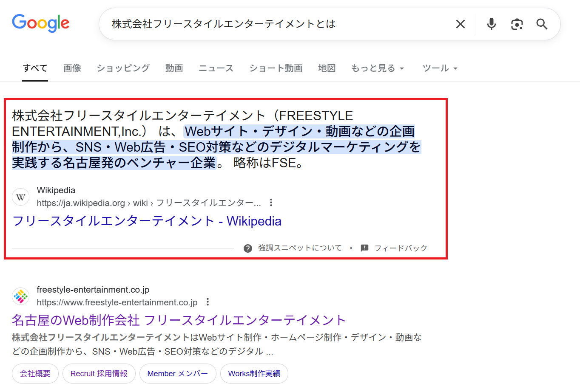Click the magnifying glass search button
This screenshot has height=392, width=580.
point(542,24)
